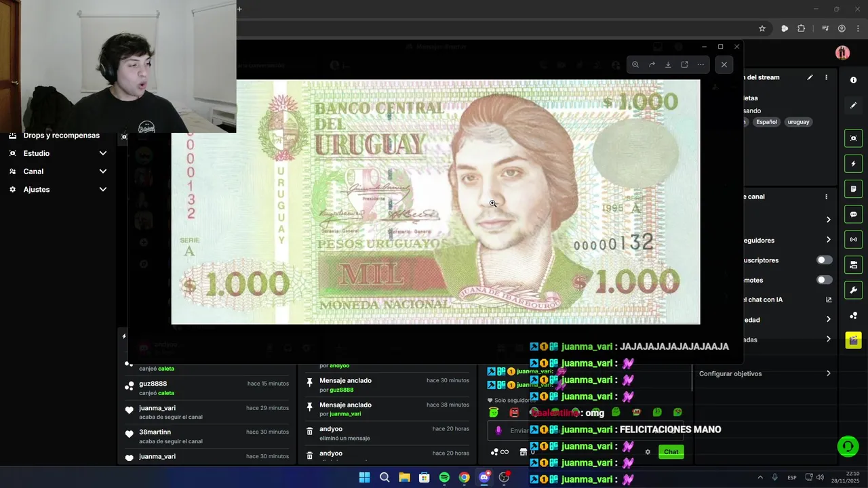Click the system volume speaker icon

(x=820, y=477)
